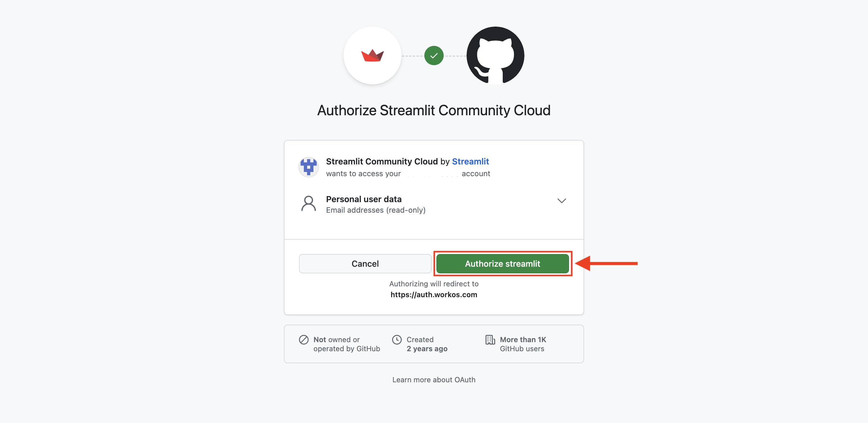
Task: Click the wants to access your account text
Action: click(408, 173)
